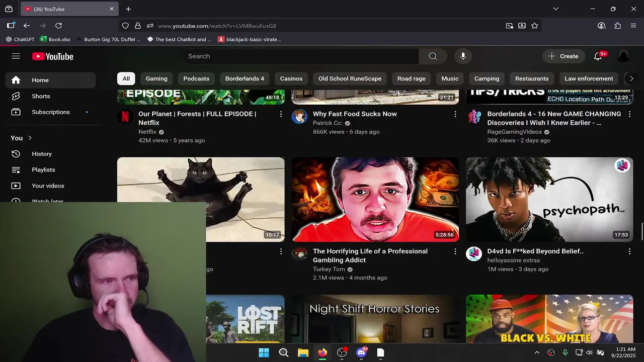Open options for Professional Gambling Addict video
The height and width of the screenshot is (362, 644).
click(x=455, y=251)
